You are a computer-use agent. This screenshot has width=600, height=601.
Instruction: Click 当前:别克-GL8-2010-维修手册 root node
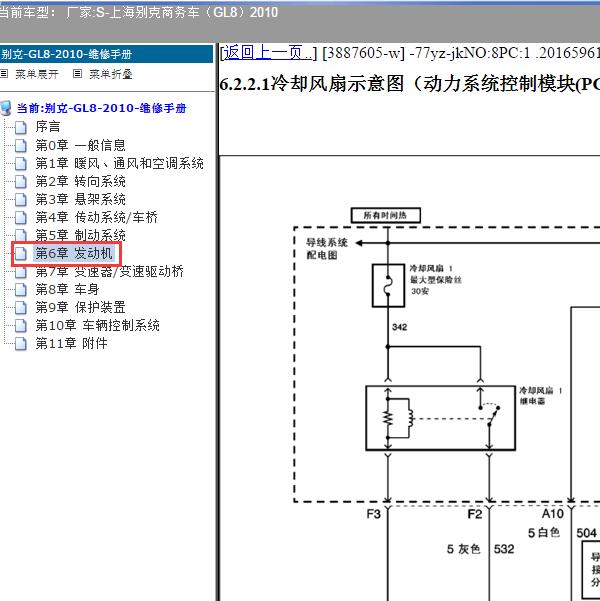point(102,108)
